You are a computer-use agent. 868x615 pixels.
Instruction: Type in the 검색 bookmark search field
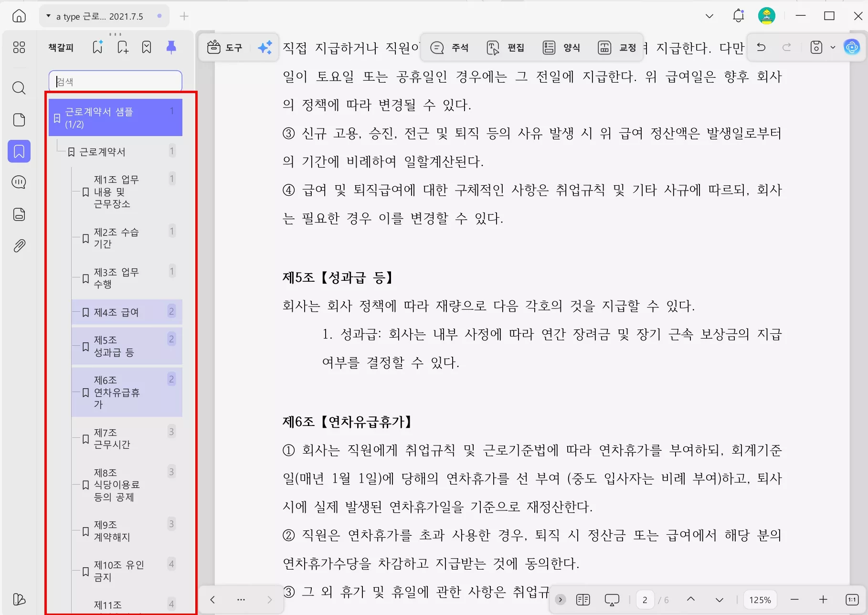115,81
